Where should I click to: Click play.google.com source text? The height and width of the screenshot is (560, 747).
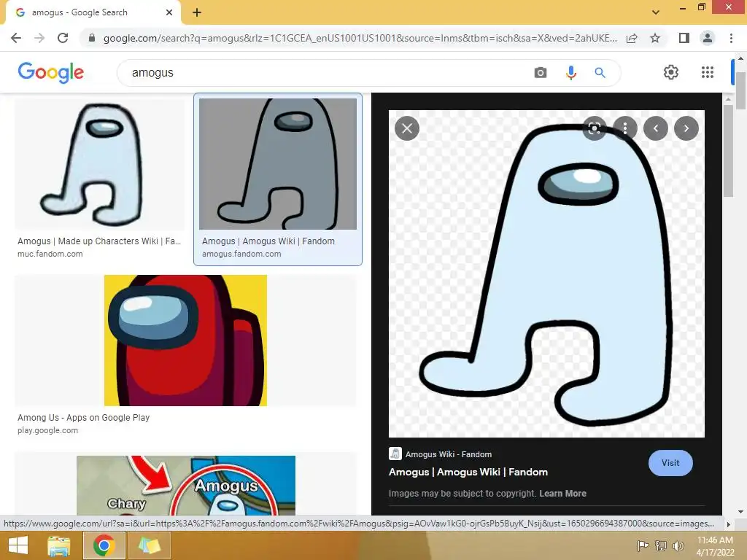click(47, 430)
